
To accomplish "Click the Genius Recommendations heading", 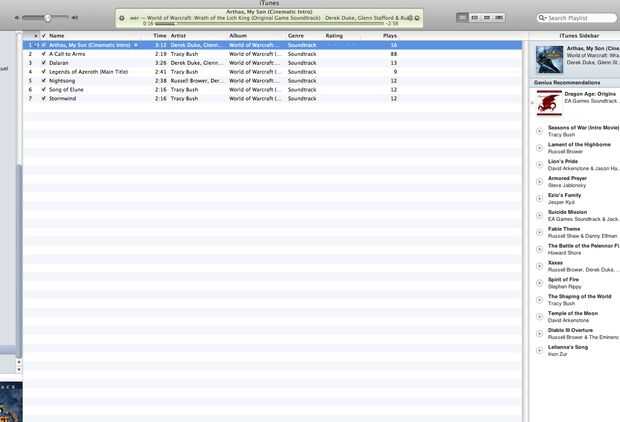I will coord(567,83).
